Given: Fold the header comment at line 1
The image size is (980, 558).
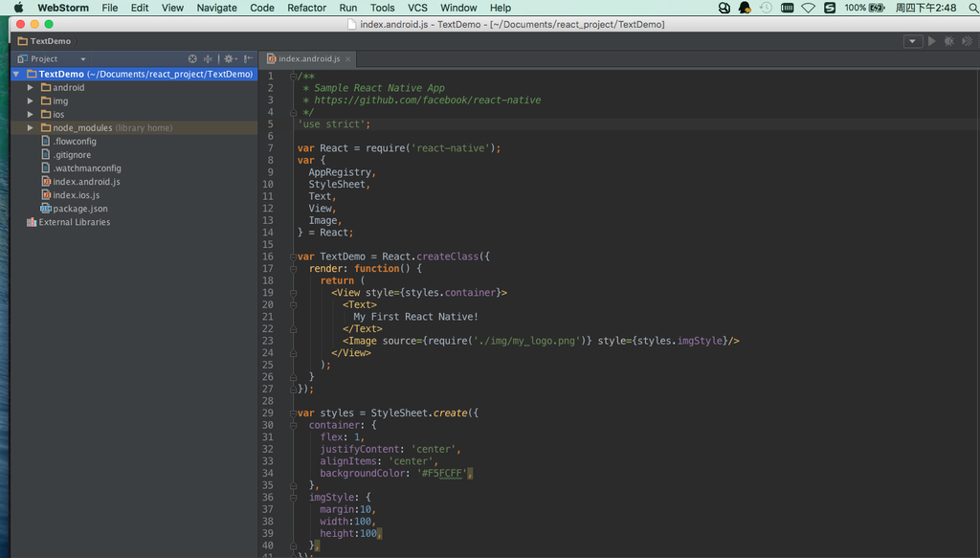Looking at the screenshot, I should coord(293,77).
